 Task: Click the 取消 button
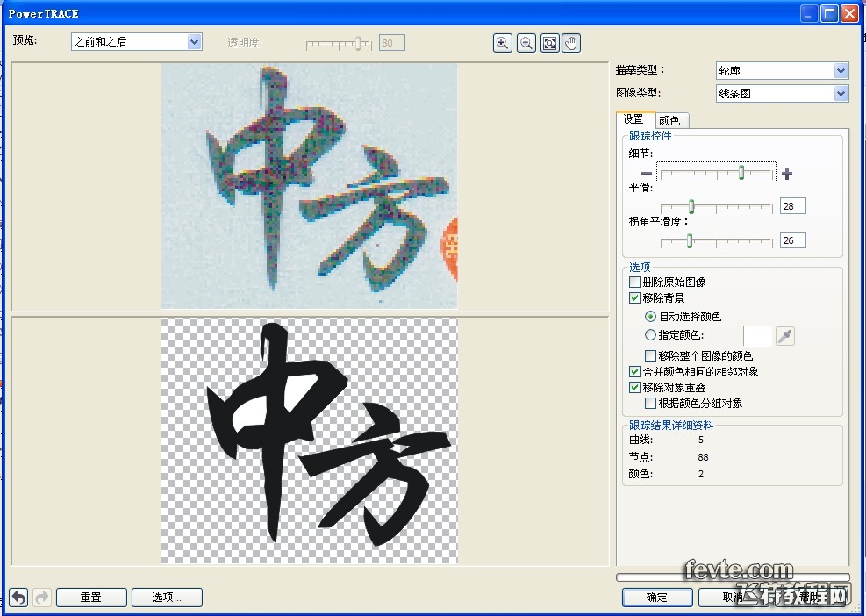tap(733, 598)
